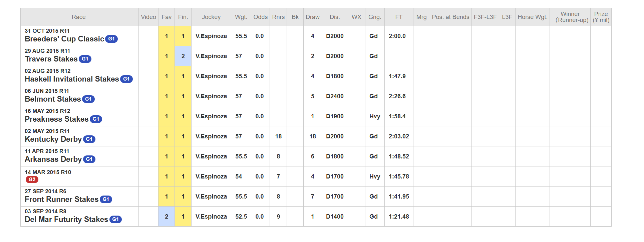Click distance D1400 in Del Mar Futurity row

tap(335, 217)
